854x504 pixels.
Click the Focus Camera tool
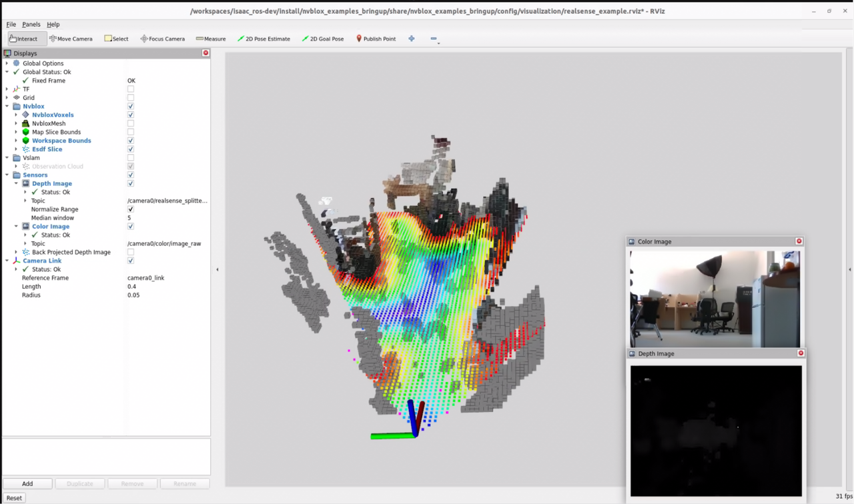[x=162, y=39]
